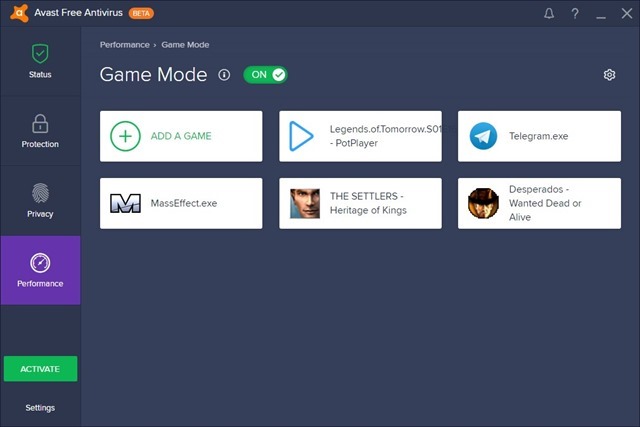Select the Desperados game tile
Screen dimensions: 640x427
click(x=548, y=203)
